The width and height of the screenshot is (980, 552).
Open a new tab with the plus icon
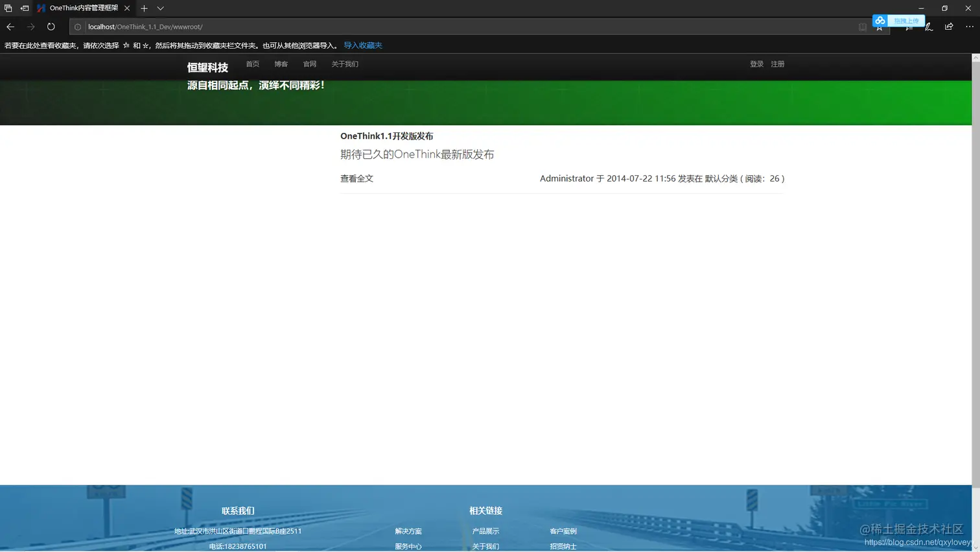(x=144, y=8)
